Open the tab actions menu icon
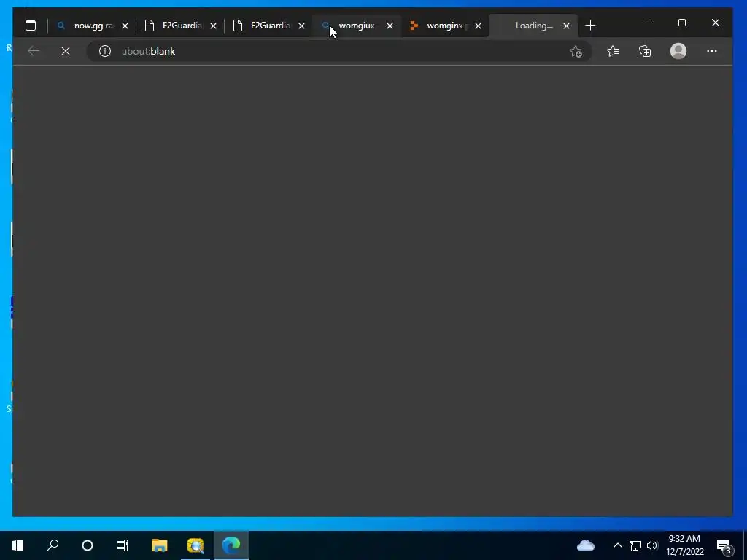 31,26
